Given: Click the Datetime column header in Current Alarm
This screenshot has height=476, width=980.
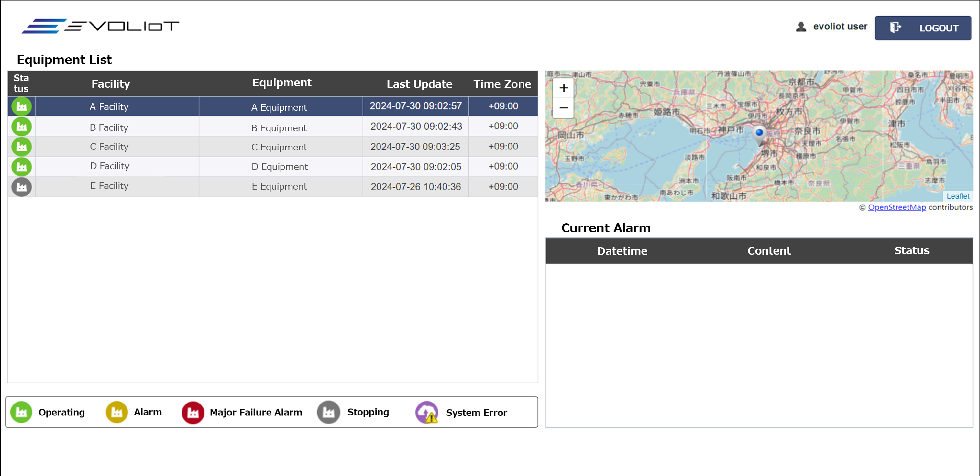Looking at the screenshot, I should pos(622,251).
